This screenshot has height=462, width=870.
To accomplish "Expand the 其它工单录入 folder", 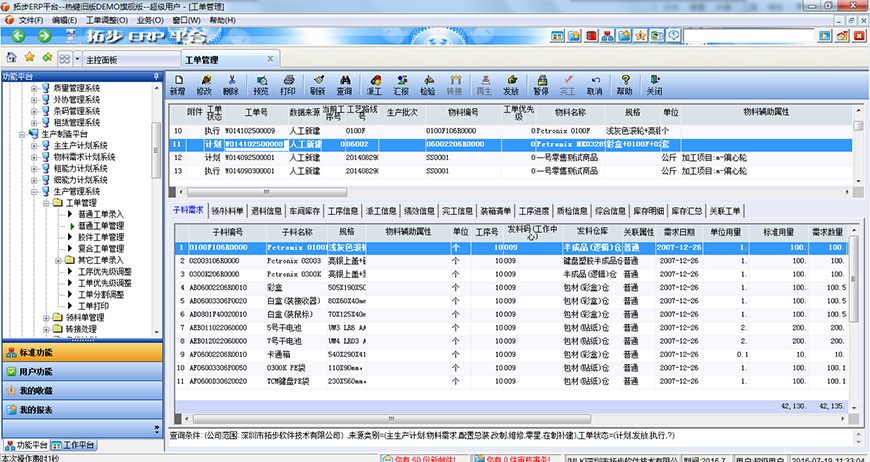I will click(x=58, y=260).
